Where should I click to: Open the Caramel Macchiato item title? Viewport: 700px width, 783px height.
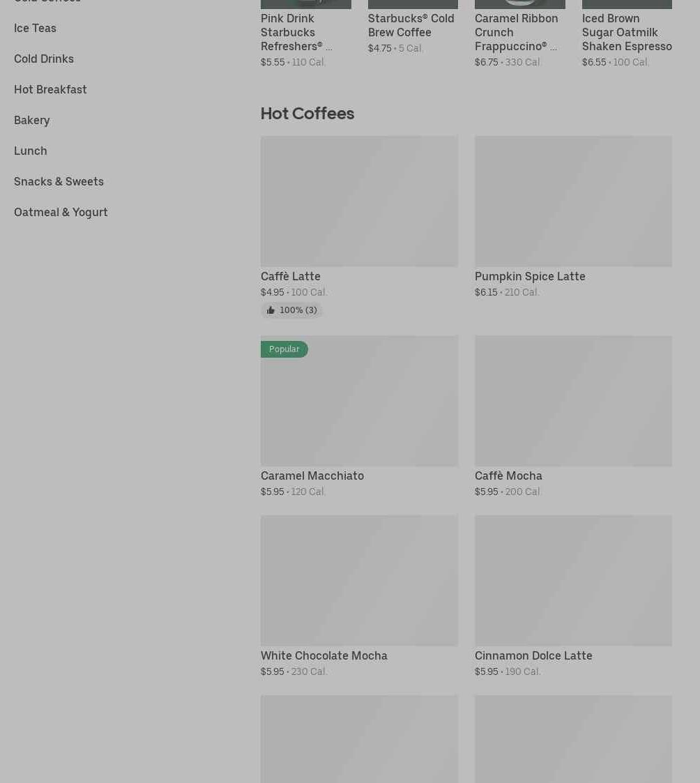[x=312, y=476]
